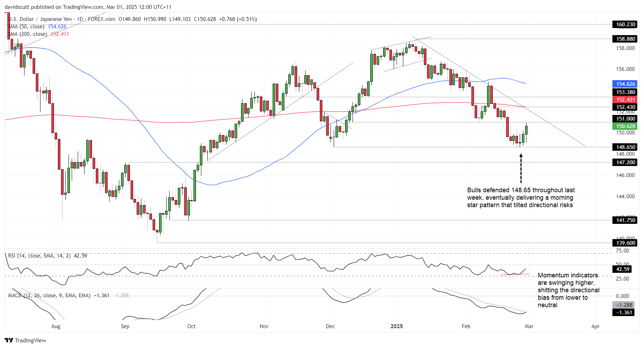Select the 160.230 price level label
644x348 pixels.
[x=625, y=24]
